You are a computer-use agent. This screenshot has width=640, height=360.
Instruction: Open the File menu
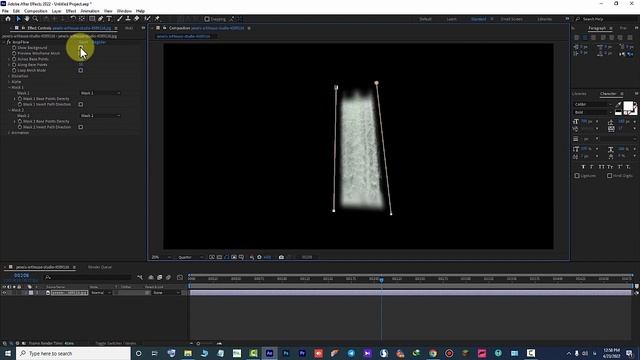(5, 11)
